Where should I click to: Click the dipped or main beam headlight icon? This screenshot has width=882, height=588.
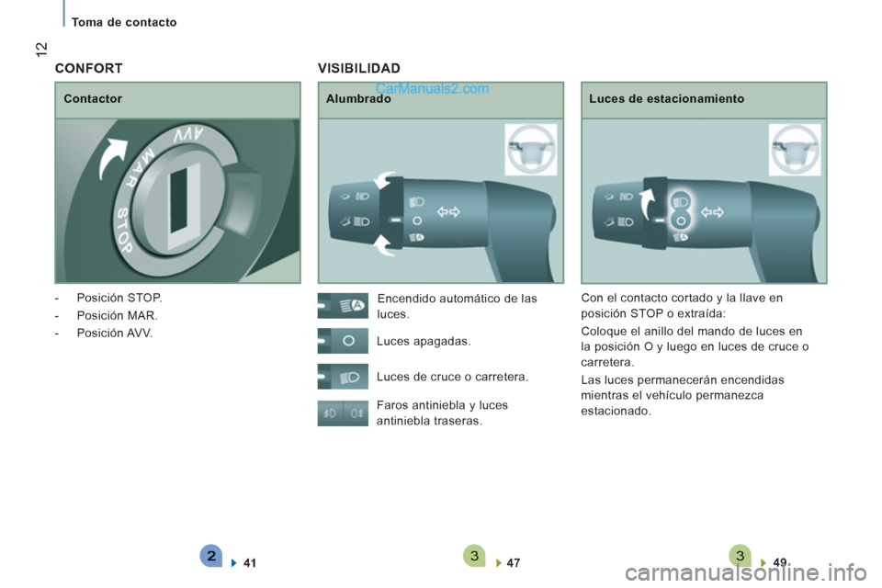pyautogui.click(x=343, y=377)
